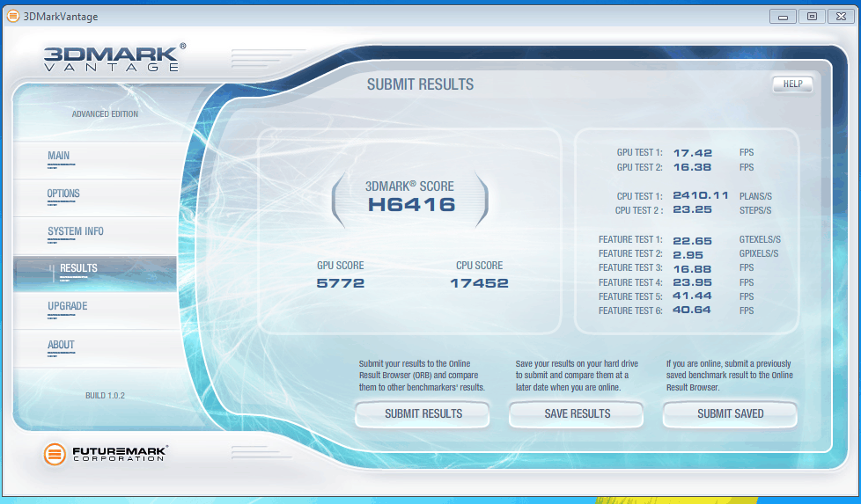Close the 3DMarkVantage window
861x504 pixels.
841,17
